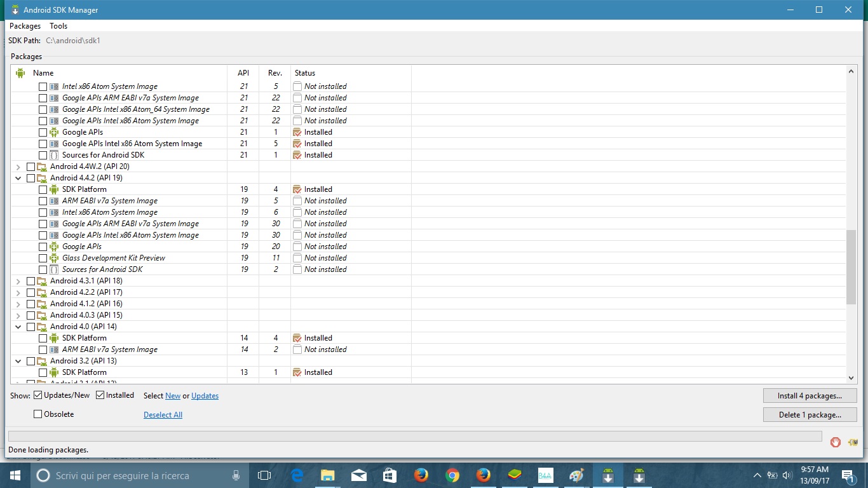Check the Google APIs API 19 package box
The image size is (868, 488).
[x=43, y=247]
